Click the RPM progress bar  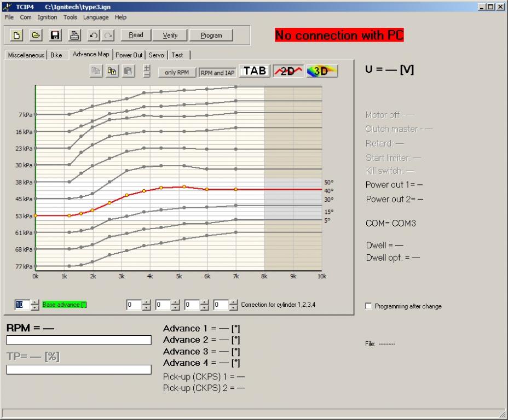(79, 340)
